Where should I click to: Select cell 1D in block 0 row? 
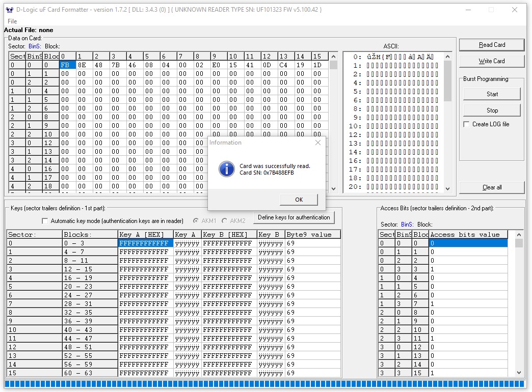[x=320, y=65]
